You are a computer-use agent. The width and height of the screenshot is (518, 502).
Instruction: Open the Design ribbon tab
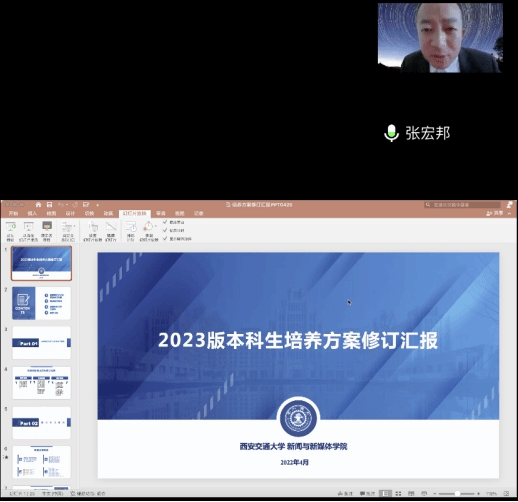(x=70, y=213)
